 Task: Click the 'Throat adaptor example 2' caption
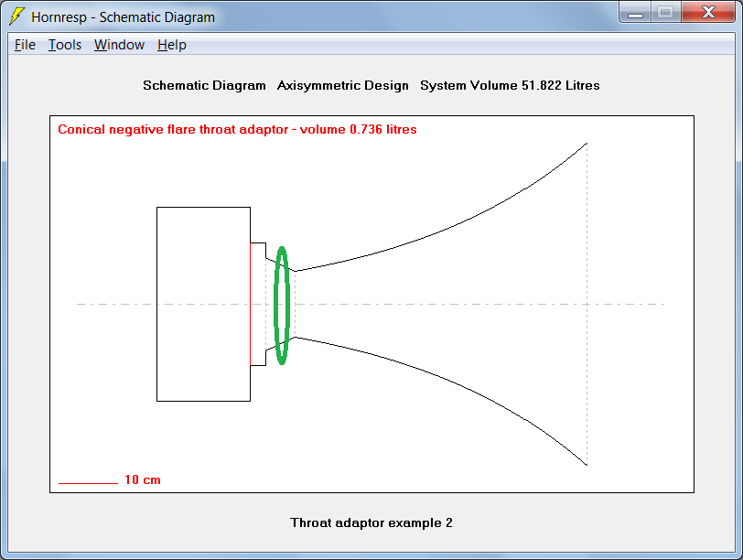(x=371, y=522)
